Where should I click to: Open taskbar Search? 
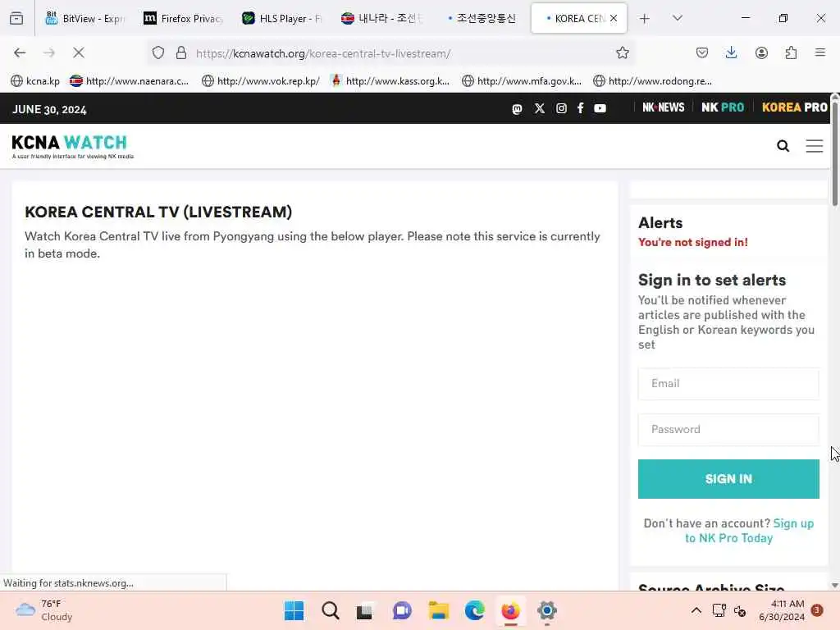[330, 610]
